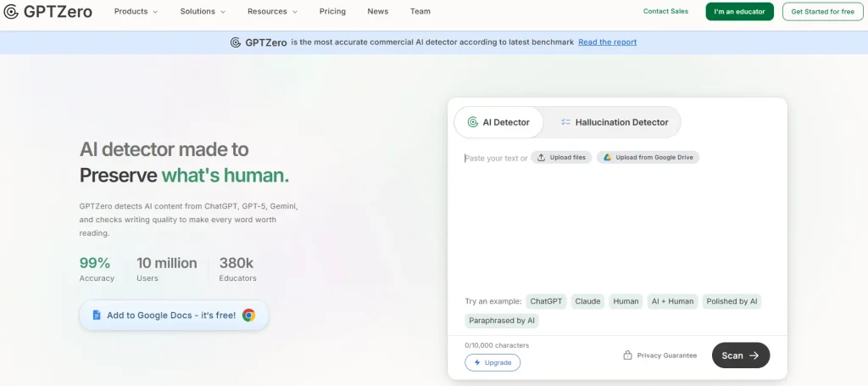Image resolution: width=868 pixels, height=386 pixels.
Task: Click the target icon on AI Detector tab
Action: [x=473, y=122]
